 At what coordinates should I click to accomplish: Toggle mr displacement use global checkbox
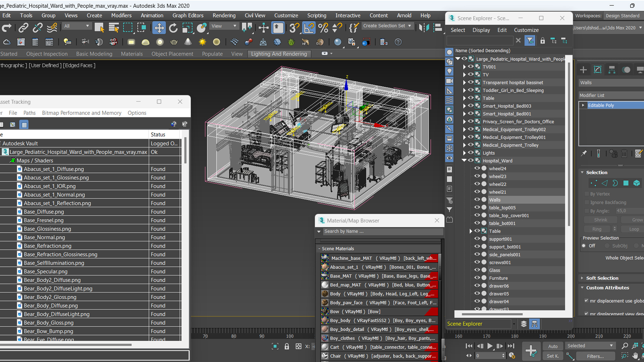click(587, 301)
